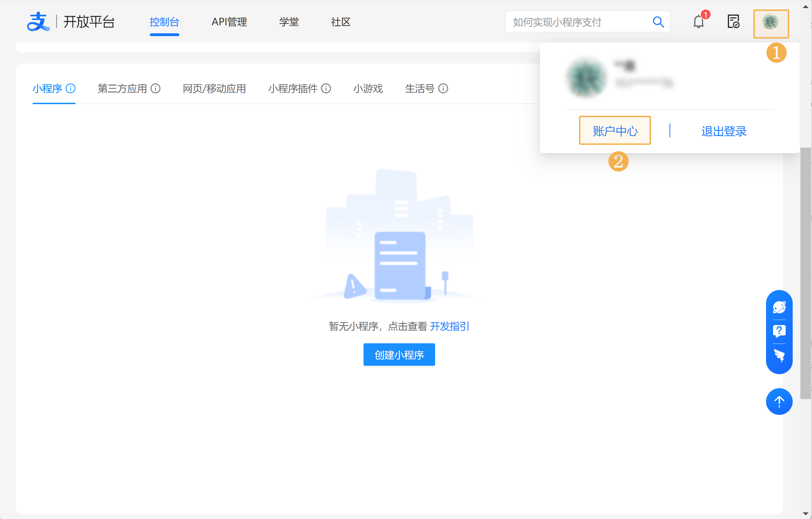The height and width of the screenshot is (519, 812).
Task: Click the back-to-top arrow button
Action: tap(779, 401)
